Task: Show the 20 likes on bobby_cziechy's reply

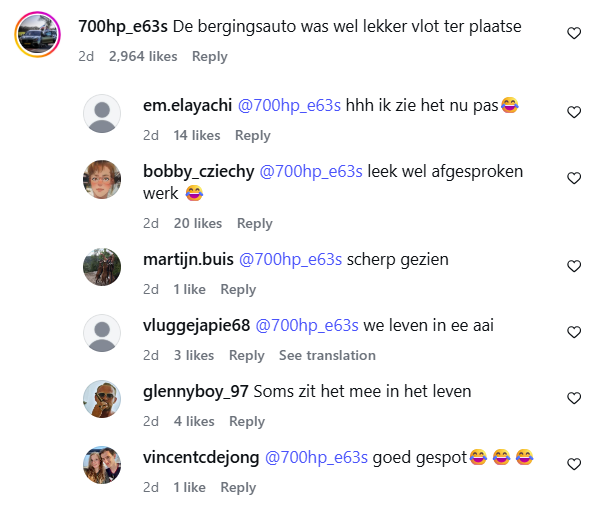Action: click(198, 224)
